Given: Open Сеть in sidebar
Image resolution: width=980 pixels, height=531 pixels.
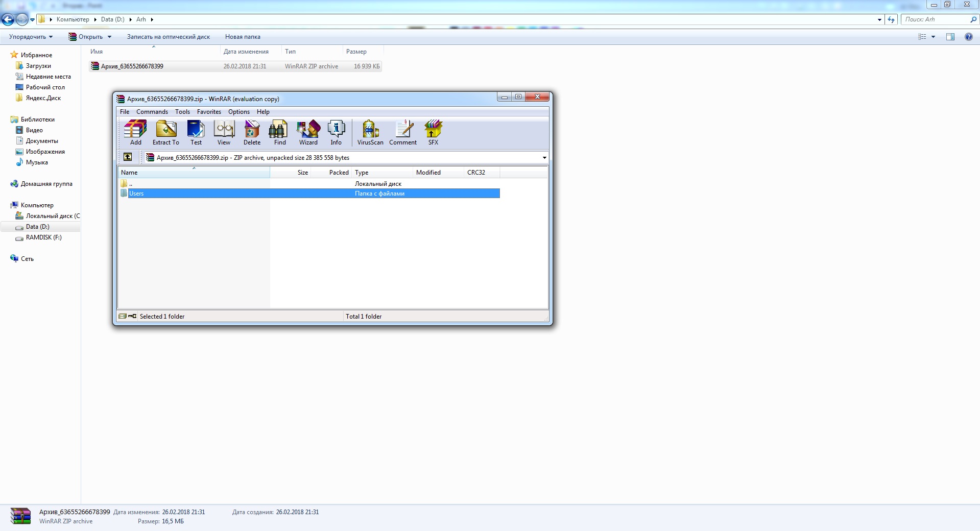Looking at the screenshot, I should pyautogui.click(x=27, y=259).
